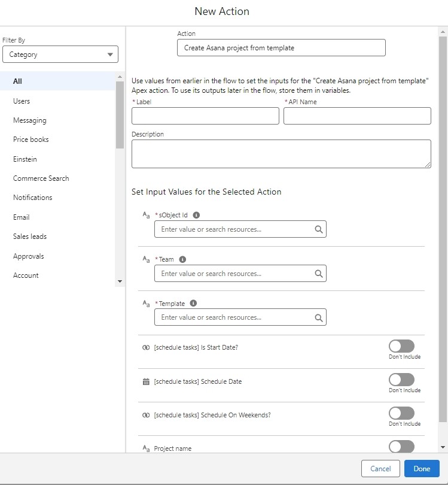This screenshot has height=485, width=448.
Task: Click the API Name input field
Action: (x=357, y=116)
